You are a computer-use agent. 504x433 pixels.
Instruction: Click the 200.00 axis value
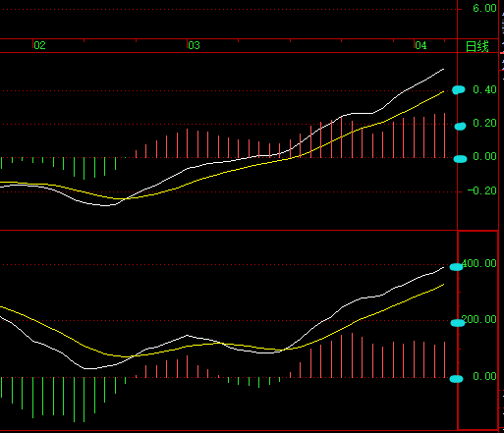479,319
